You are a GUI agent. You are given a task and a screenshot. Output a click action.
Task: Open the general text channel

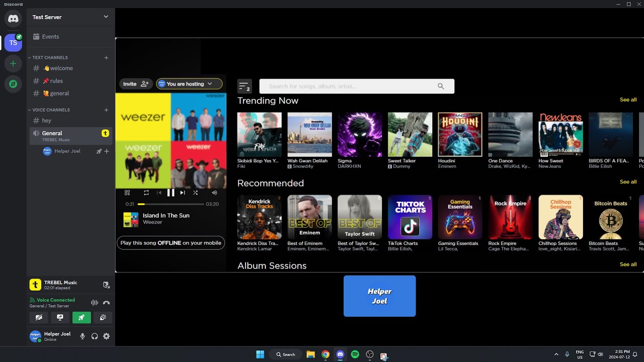click(70, 94)
